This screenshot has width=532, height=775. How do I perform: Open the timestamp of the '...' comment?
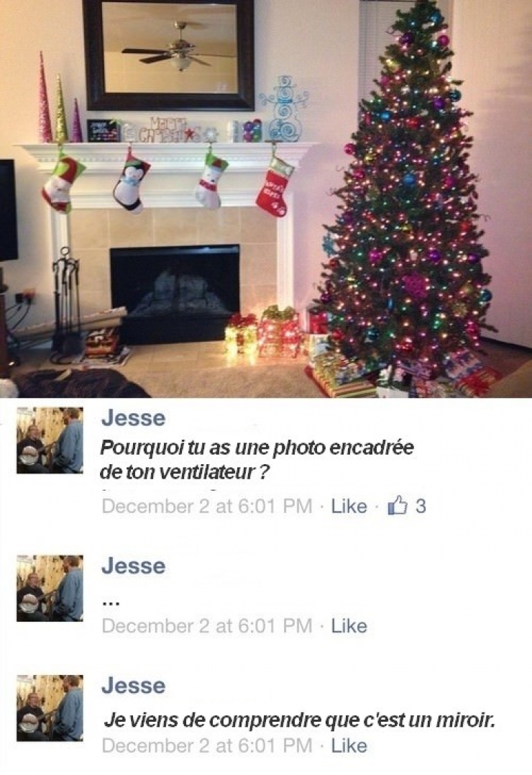[207, 626]
